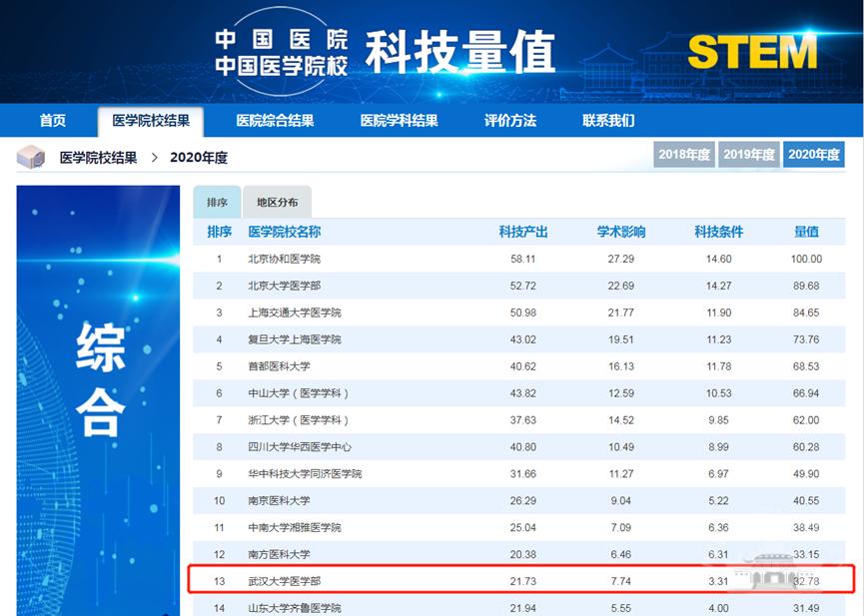This screenshot has width=864, height=616.
Task: Select the 排序 ranking tab
Action: tap(217, 202)
